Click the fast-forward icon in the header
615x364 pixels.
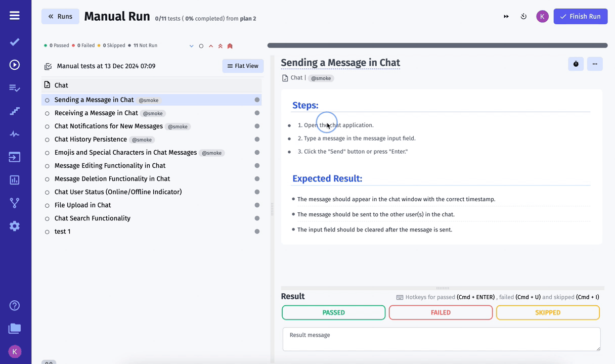point(506,17)
